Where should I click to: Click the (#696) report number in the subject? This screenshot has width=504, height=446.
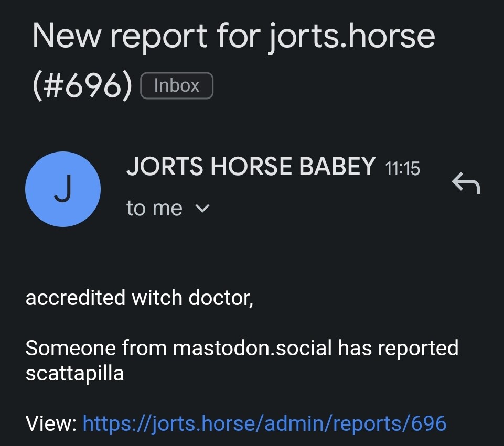pyautogui.click(x=82, y=86)
